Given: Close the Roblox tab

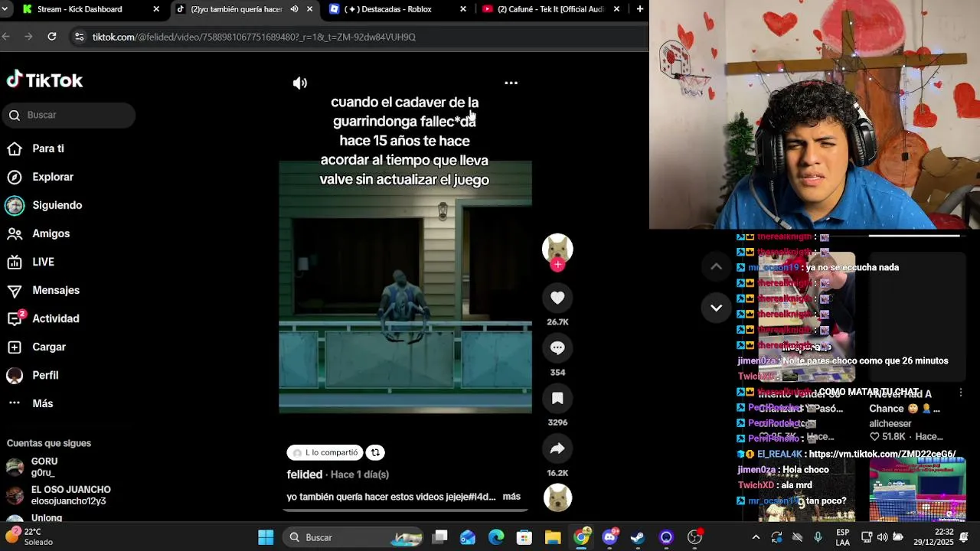Looking at the screenshot, I should point(462,9).
